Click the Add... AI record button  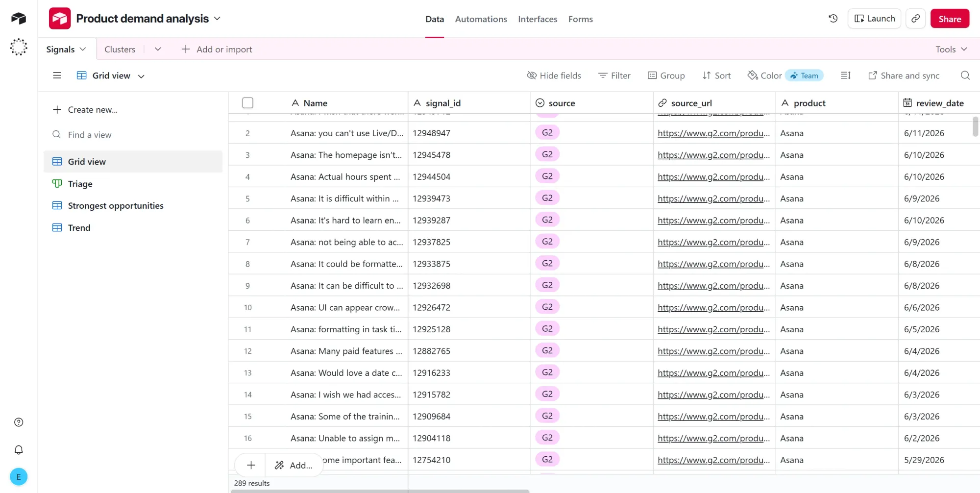coord(294,465)
